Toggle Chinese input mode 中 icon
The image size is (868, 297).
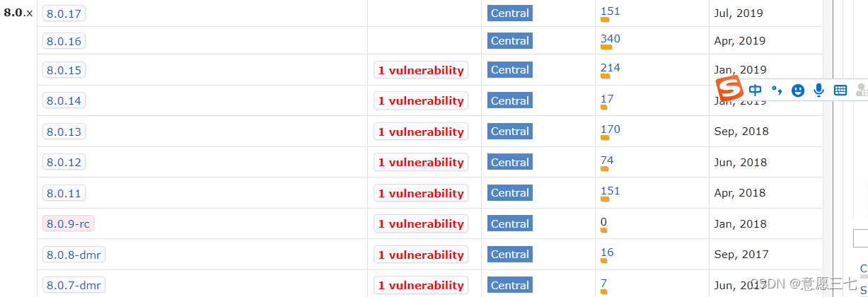click(756, 90)
